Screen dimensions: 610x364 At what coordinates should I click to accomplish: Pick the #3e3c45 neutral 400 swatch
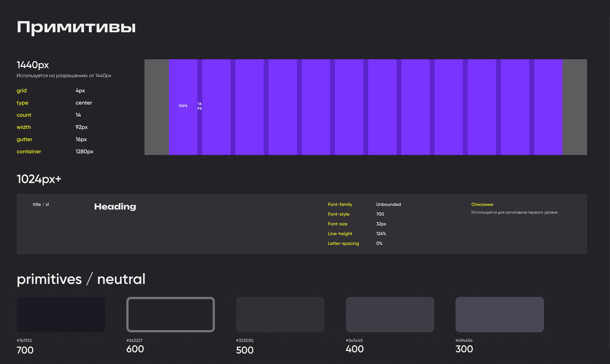pyautogui.click(x=390, y=314)
